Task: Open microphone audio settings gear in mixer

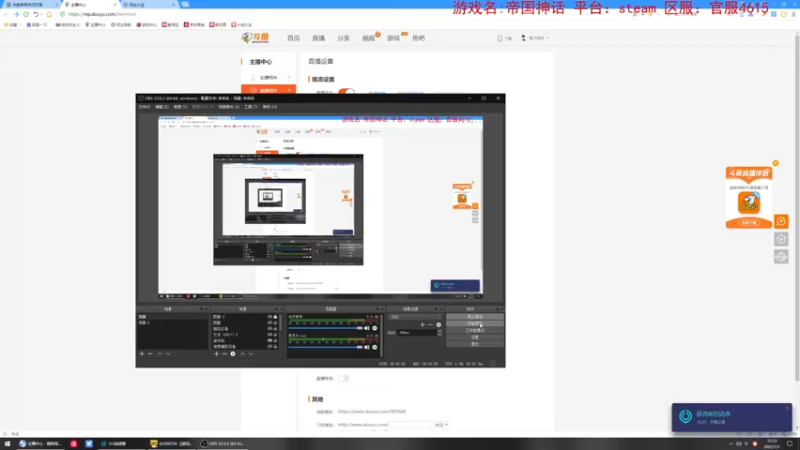Action: (374, 347)
